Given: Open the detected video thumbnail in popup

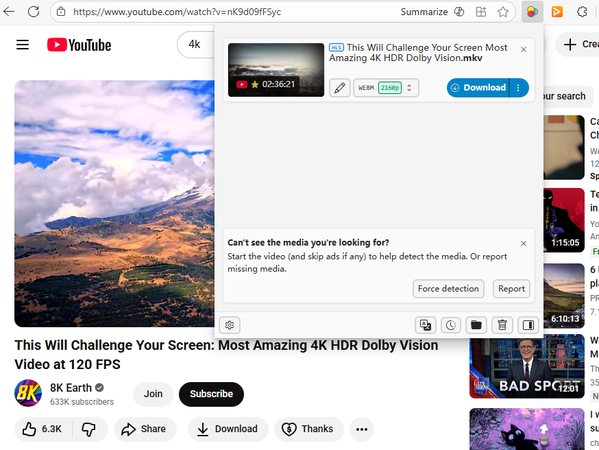Looking at the screenshot, I should click(276, 70).
